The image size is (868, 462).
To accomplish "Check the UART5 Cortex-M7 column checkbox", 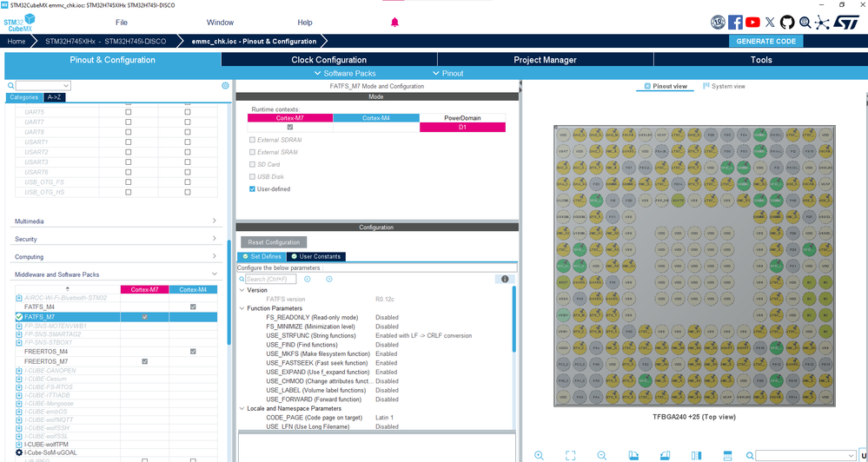I will point(129,112).
